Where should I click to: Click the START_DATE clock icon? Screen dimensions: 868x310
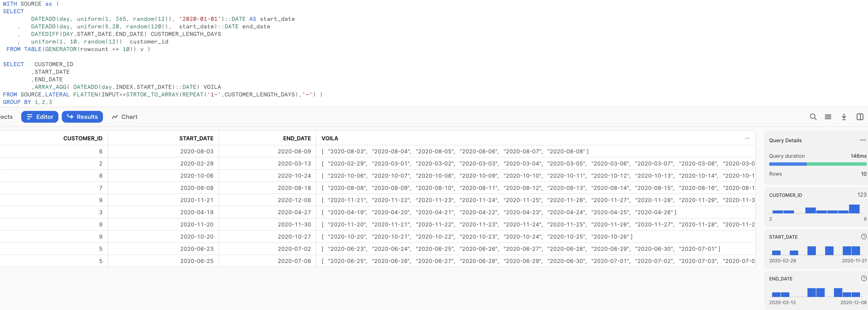pyautogui.click(x=864, y=237)
